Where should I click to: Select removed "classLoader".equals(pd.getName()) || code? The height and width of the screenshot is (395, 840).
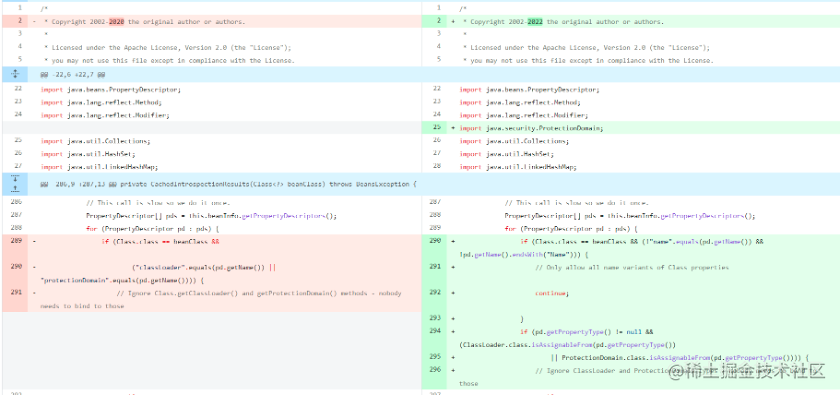(204, 267)
